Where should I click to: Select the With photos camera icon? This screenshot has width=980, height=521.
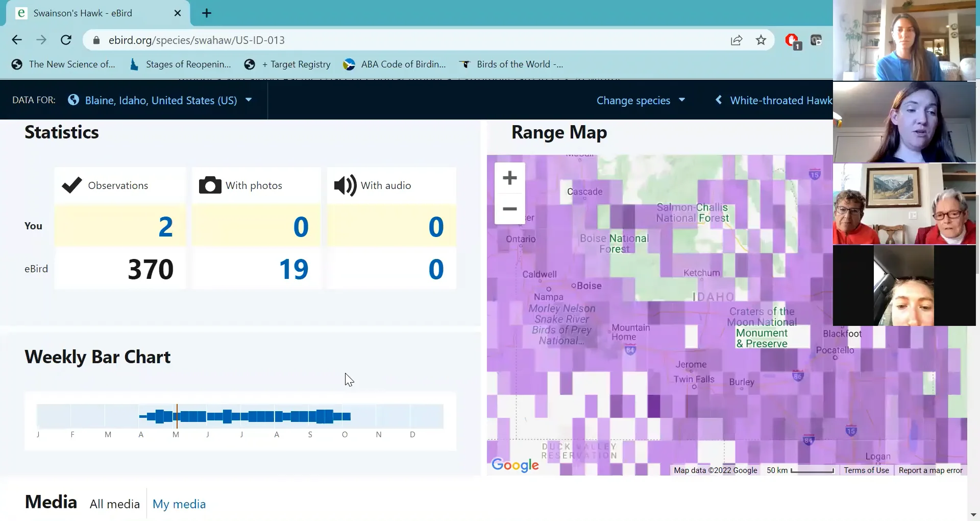click(209, 185)
